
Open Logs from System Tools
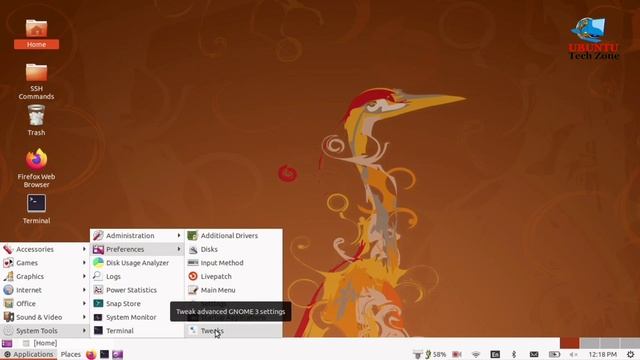137,276
